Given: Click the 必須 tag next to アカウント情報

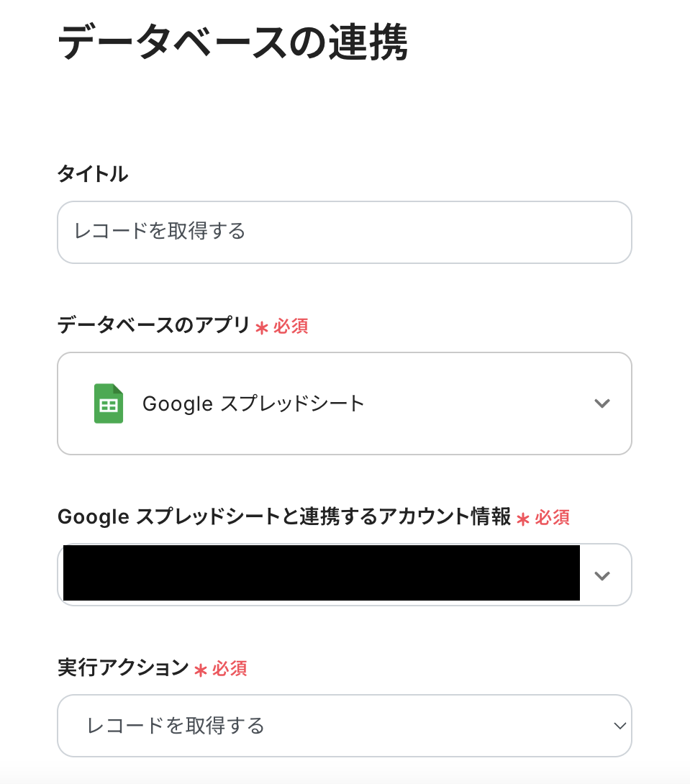Looking at the screenshot, I should [x=553, y=517].
